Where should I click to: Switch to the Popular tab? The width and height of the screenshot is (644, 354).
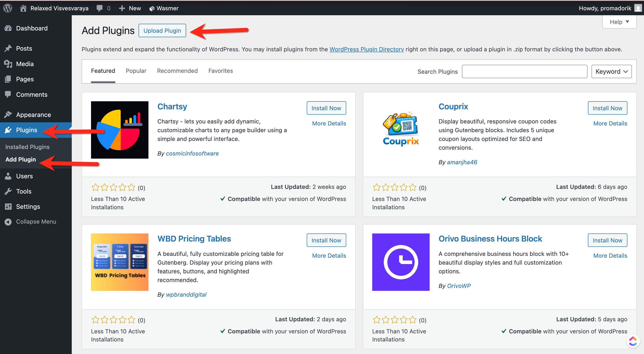tap(136, 71)
